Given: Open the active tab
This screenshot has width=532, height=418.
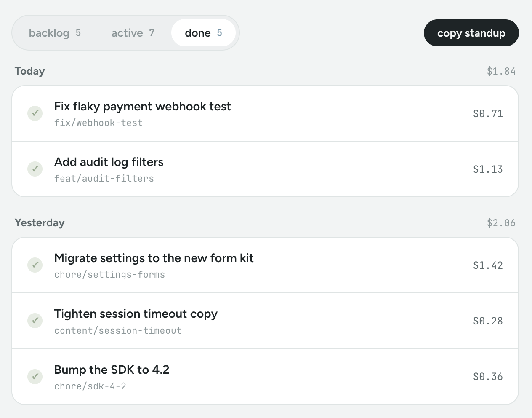Looking at the screenshot, I should 133,33.
